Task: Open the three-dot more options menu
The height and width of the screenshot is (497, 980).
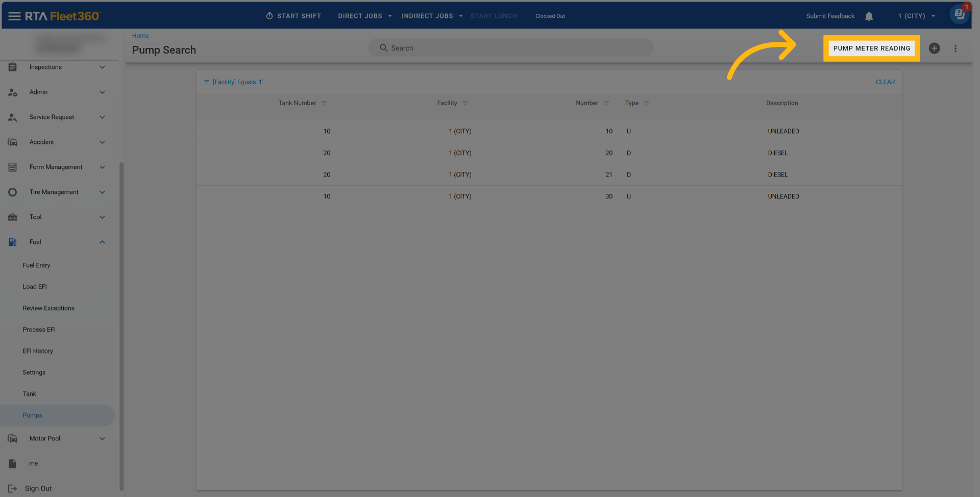Action: pos(955,48)
